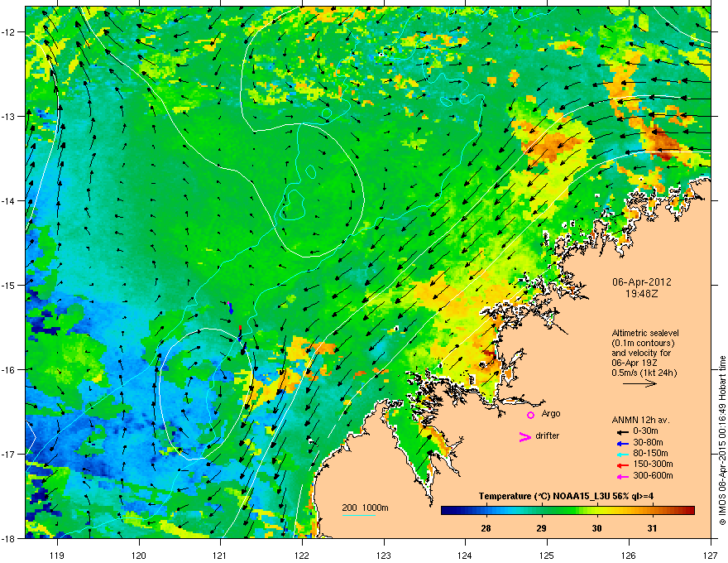Click the '30-80m' depth label
This screenshot has height=563, width=728.
(x=648, y=442)
